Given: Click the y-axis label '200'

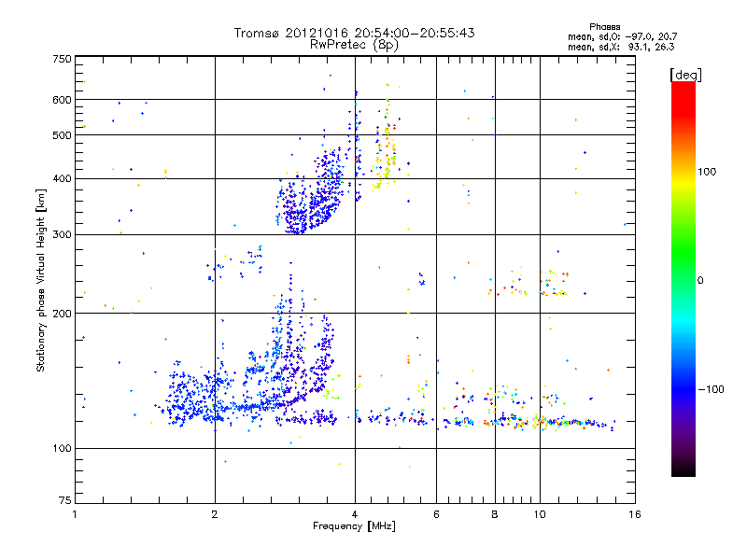Looking at the screenshot, I should [x=62, y=314].
